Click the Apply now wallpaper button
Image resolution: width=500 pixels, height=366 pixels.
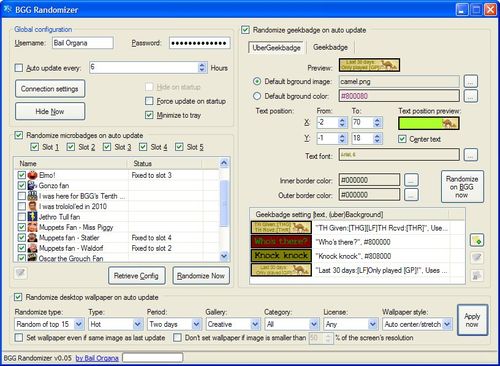(472, 320)
